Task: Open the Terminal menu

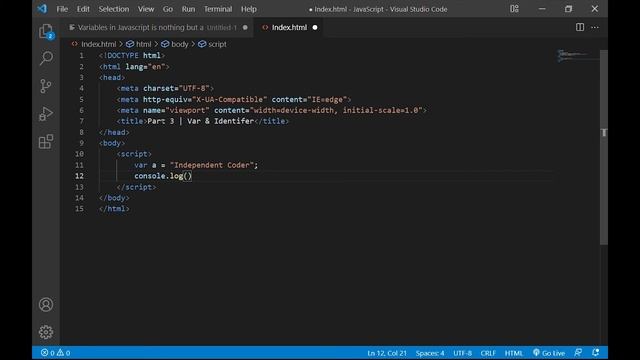Action: (x=218, y=9)
